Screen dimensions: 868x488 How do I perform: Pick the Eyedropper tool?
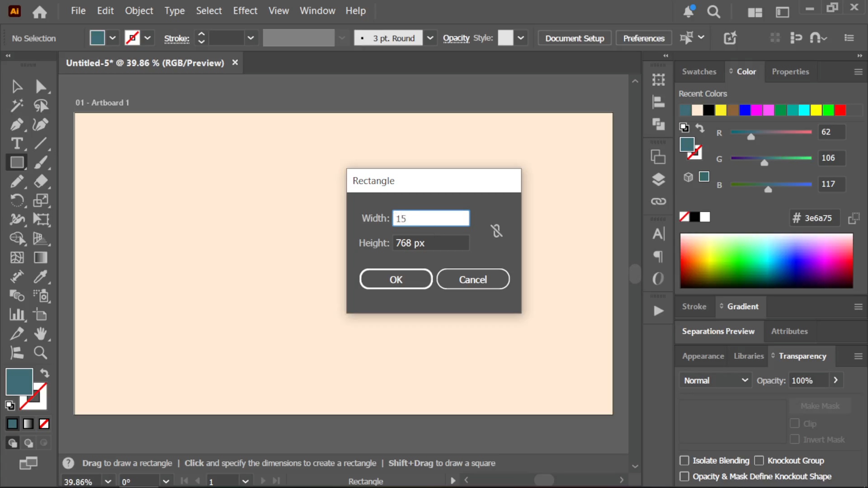(41, 276)
